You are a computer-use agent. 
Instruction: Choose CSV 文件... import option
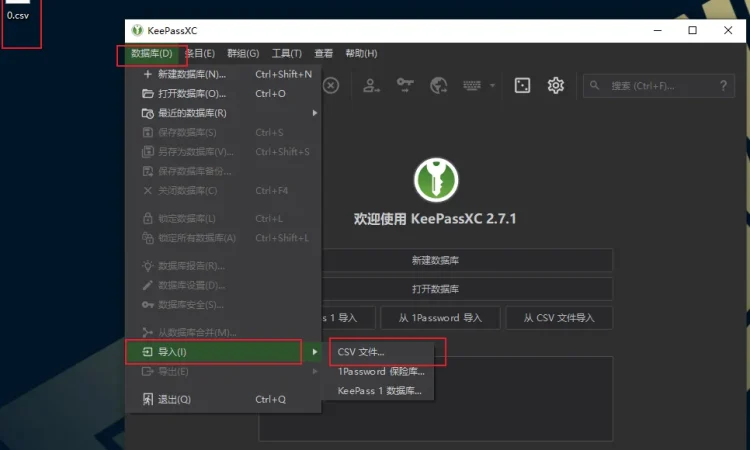(378, 352)
